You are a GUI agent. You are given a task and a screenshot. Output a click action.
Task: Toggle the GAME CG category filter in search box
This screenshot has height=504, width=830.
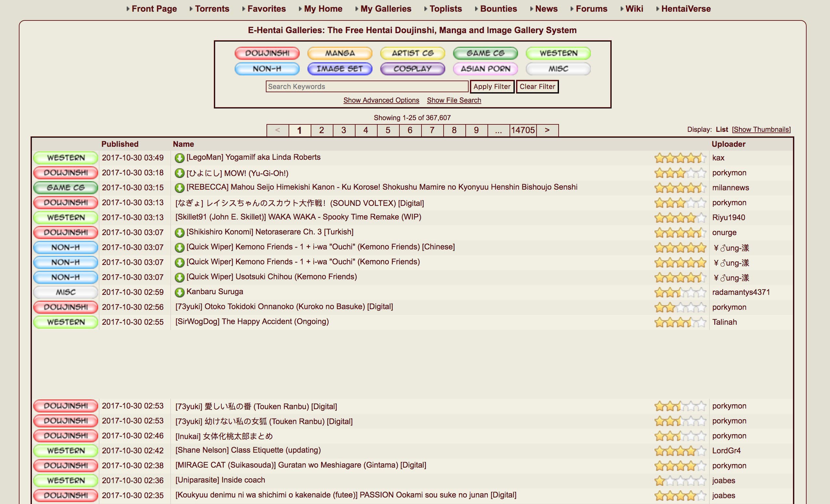(485, 53)
